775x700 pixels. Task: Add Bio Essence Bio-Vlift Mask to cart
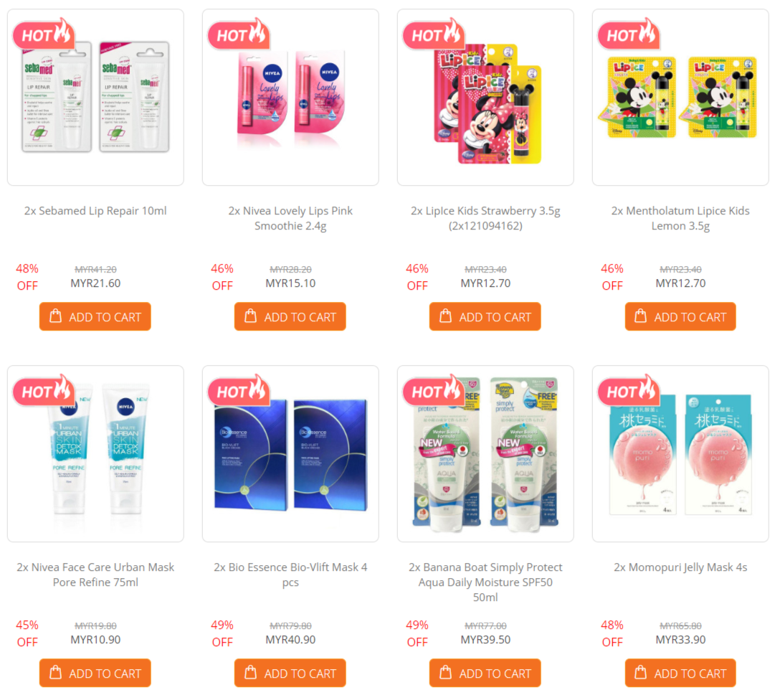[x=290, y=673]
